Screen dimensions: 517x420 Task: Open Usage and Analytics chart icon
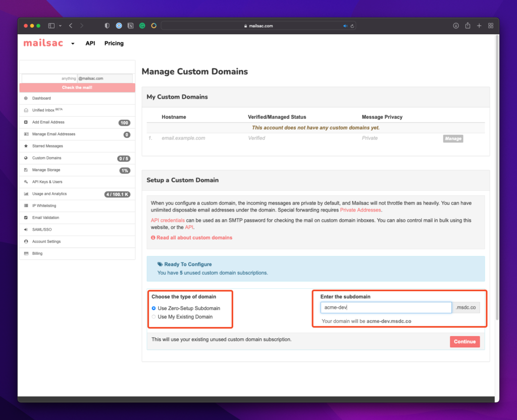coord(26,194)
